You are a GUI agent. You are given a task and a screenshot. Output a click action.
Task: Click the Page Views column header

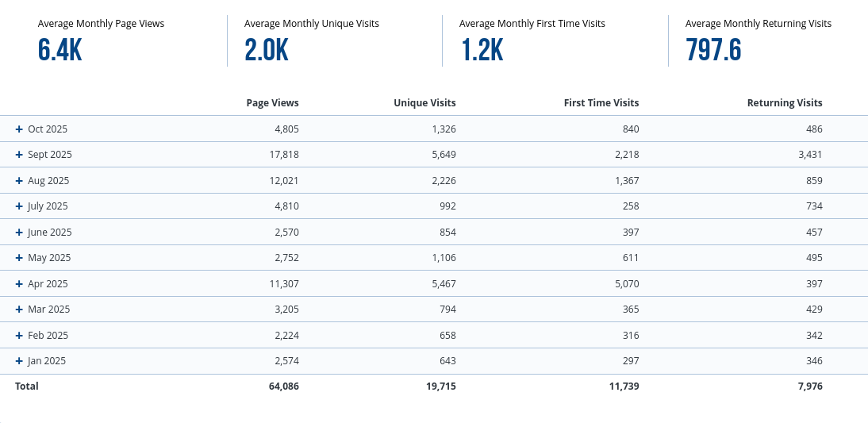272,103
